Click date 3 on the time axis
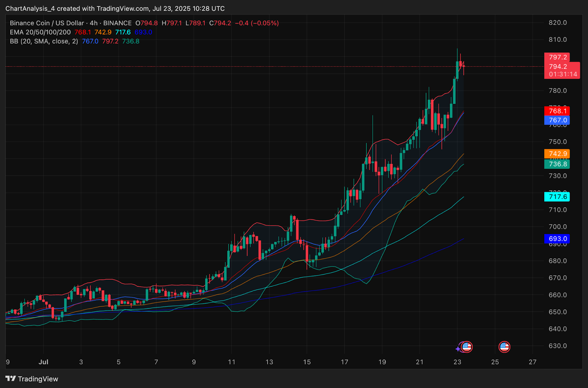 click(81, 362)
